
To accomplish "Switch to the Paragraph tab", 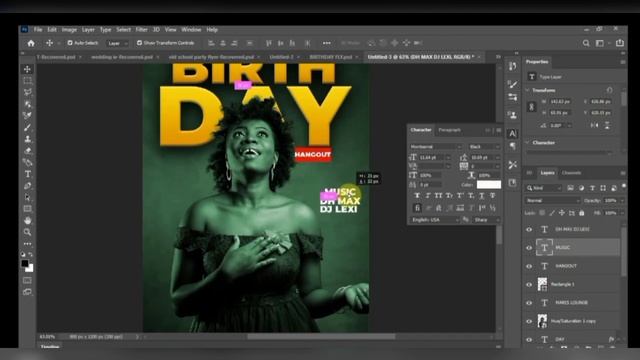I will (x=449, y=130).
